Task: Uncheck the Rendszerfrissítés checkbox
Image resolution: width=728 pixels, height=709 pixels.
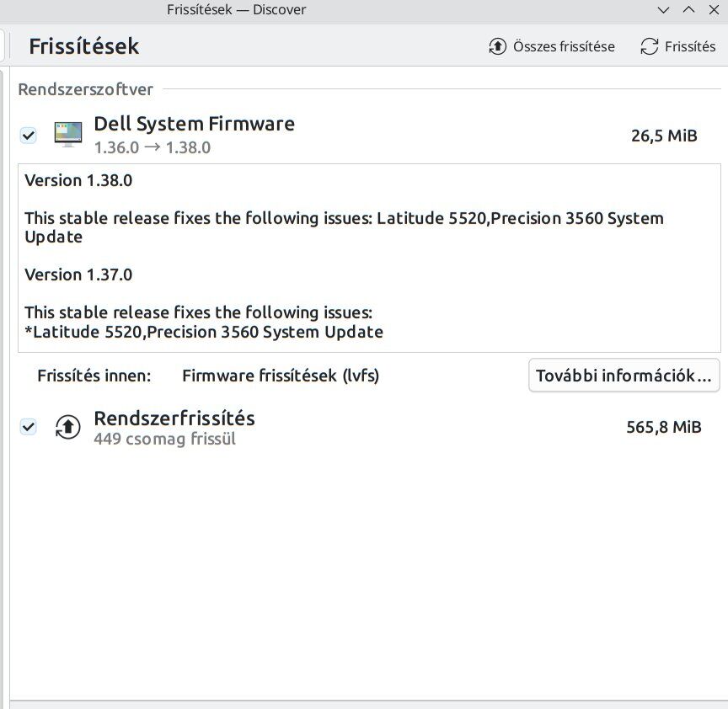Action: pyautogui.click(x=29, y=426)
